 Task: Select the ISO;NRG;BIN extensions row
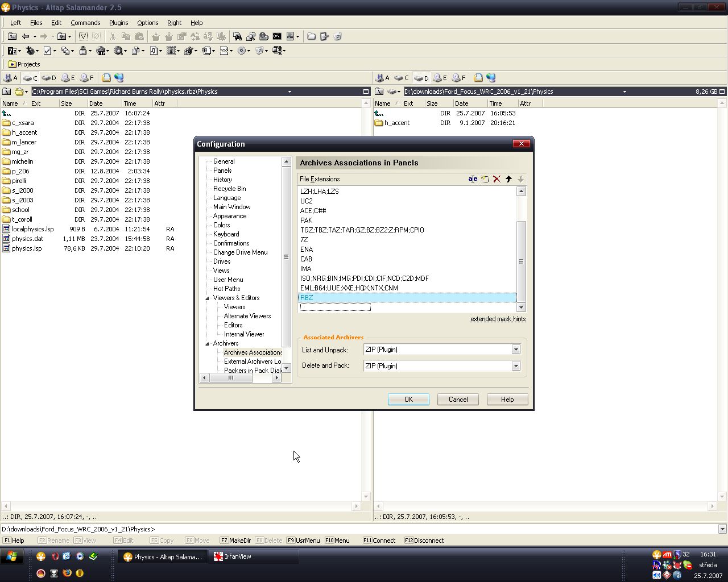pyautogui.click(x=407, y=278)
